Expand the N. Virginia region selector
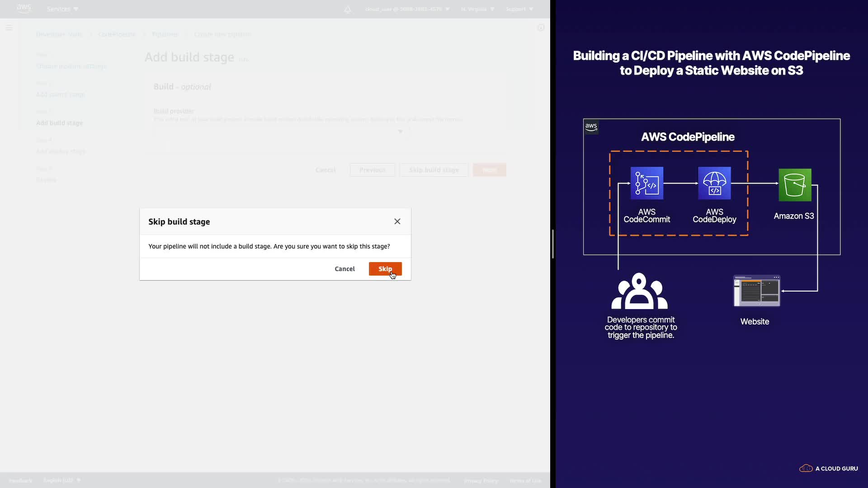868x488 pixels. coord(477,9)
